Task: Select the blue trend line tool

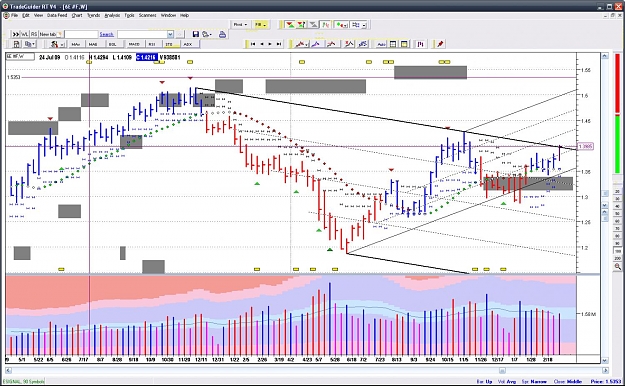Action: (x=316, y=44)
